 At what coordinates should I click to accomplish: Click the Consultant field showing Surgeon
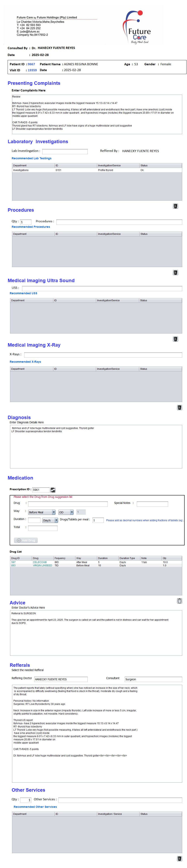(x=153, y=679)
